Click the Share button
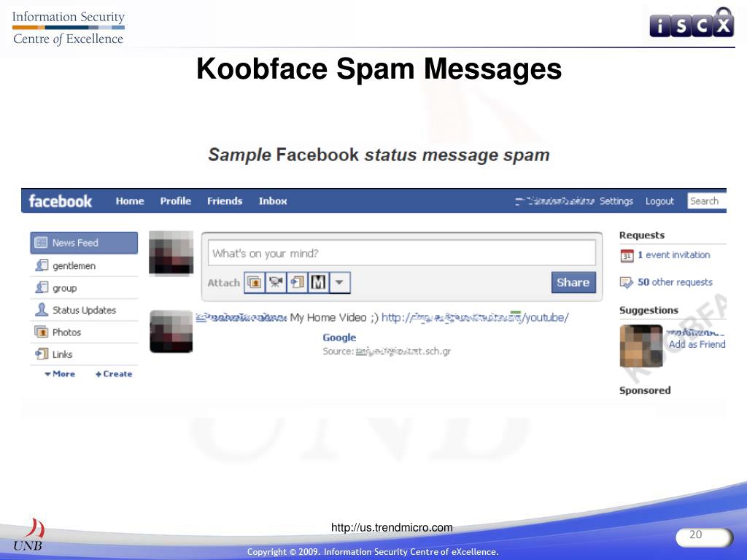 pyautogui.click(x=573, y=282)
